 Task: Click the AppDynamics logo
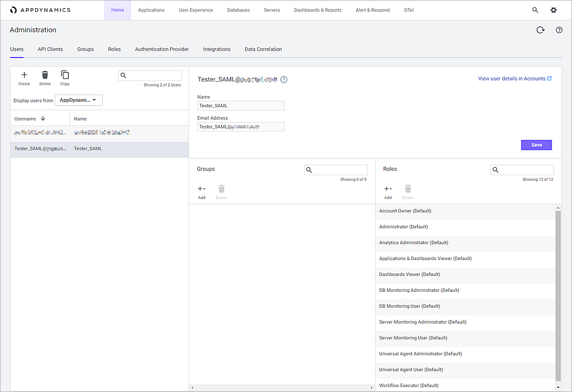[39, 9]
